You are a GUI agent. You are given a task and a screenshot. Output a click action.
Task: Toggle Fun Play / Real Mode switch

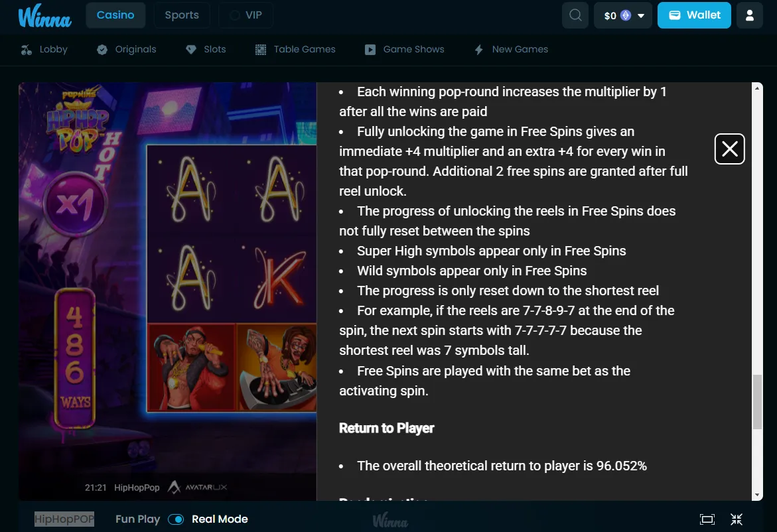(x=176, y=519)
